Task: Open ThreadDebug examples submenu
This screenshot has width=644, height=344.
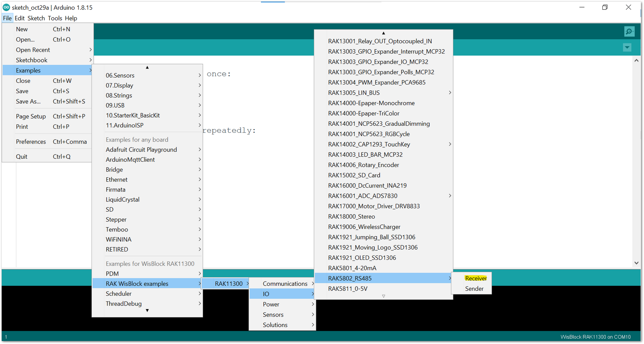Action: point(147,304)
